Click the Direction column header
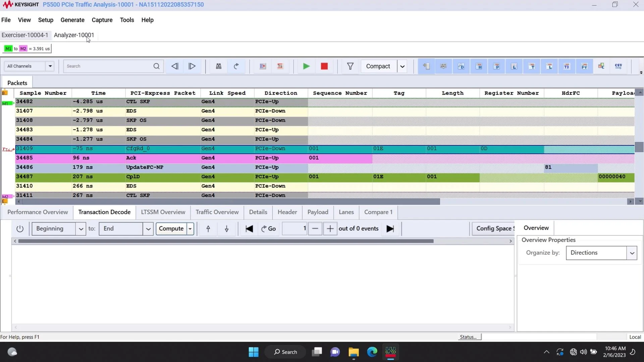Viewport: 644px width, 362px height. [281, 93]
